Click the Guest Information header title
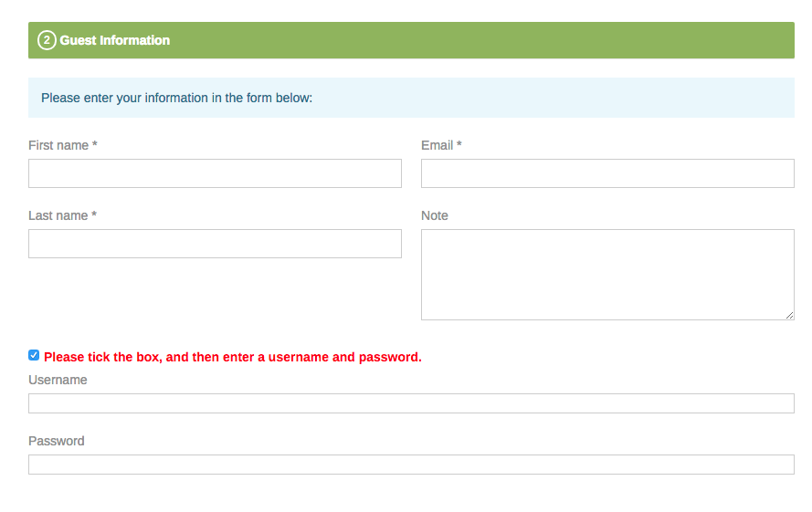 click(x=115, y=40)
